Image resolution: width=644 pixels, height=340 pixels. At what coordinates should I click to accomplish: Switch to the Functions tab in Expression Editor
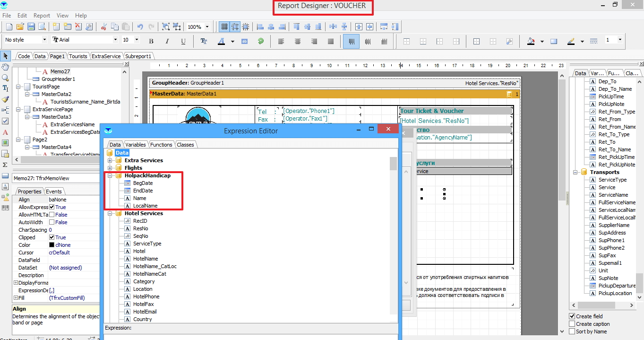click(161, 145)
